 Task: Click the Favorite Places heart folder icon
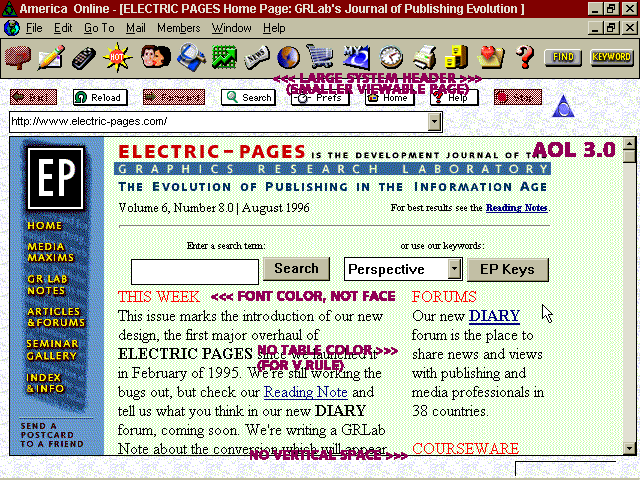click(x=490, y=57)
